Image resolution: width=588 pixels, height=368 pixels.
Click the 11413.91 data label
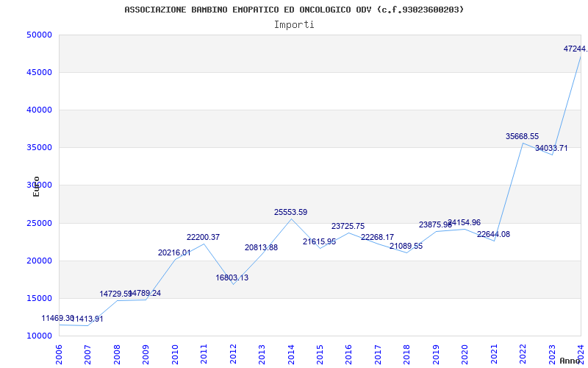(x=87, y=319)
